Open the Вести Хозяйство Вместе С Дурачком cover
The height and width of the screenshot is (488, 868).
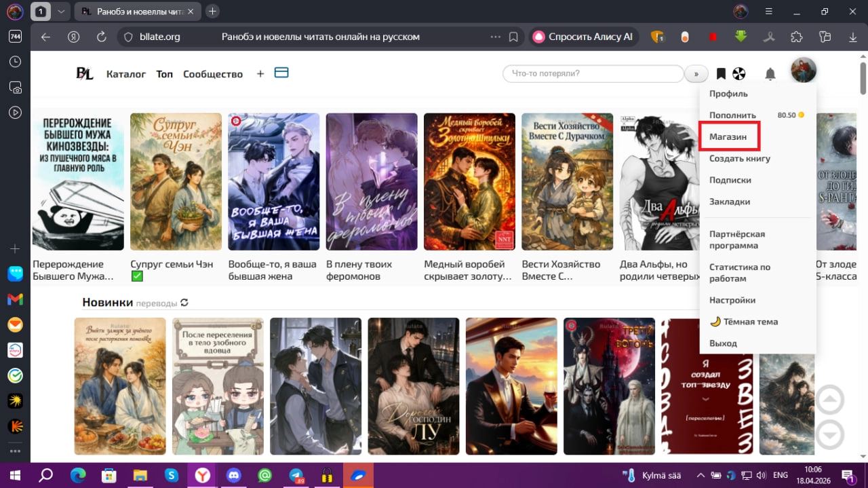click(x=567, y=182)
